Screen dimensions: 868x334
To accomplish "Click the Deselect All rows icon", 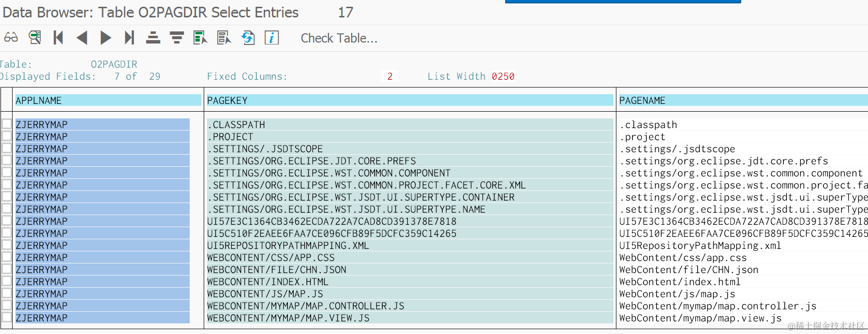I will pos(224,37).
